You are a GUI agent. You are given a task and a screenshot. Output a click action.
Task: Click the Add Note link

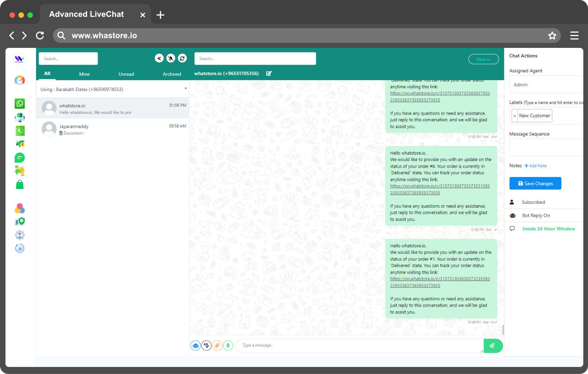535,166
